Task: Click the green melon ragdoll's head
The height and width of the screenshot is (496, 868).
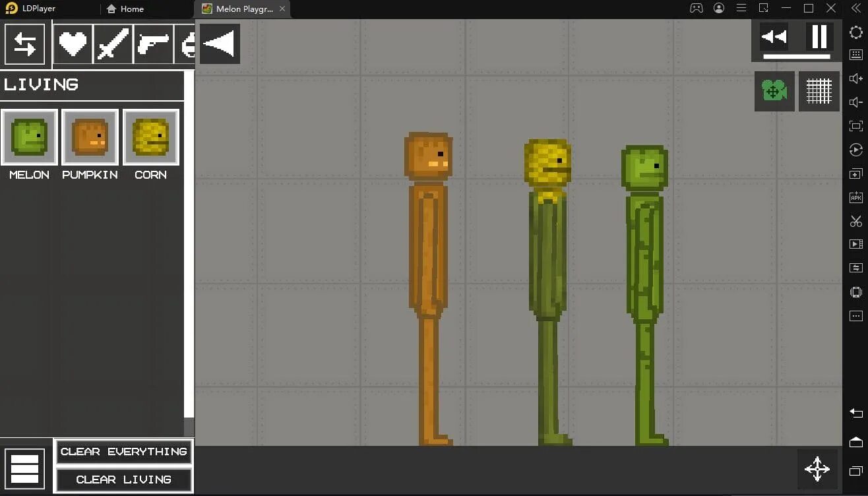Action: point(644,168)
